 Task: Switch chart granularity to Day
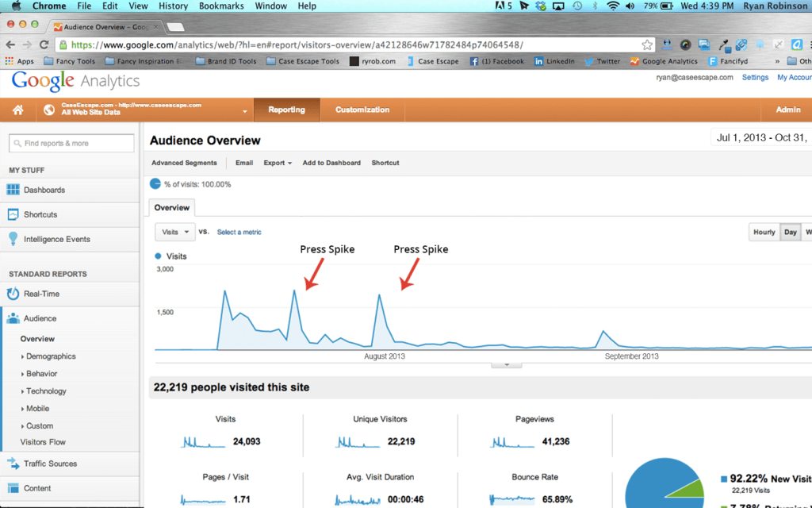click(791, 233)
